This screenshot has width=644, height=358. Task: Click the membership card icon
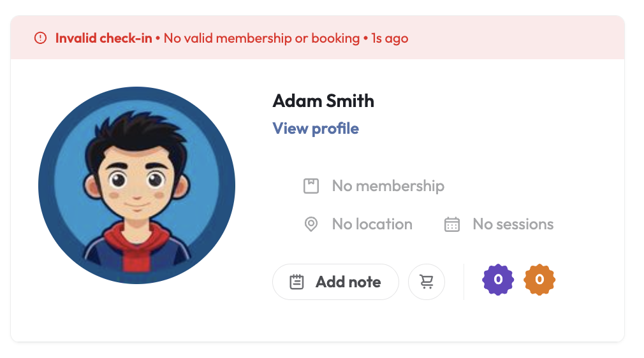(x=311, y=187)
